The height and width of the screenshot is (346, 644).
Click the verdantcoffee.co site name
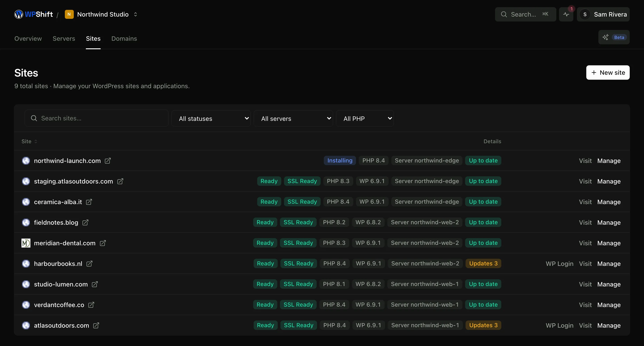point(59,305)
